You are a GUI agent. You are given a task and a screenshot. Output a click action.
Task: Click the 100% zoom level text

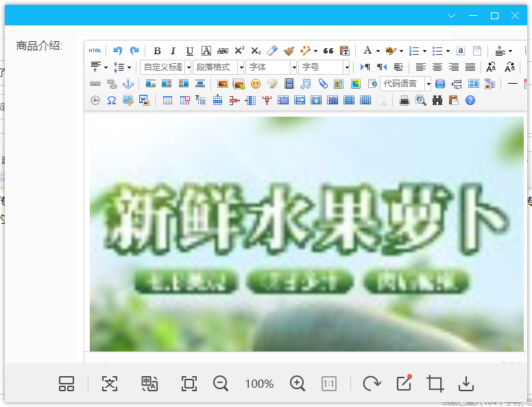(259, 384)
